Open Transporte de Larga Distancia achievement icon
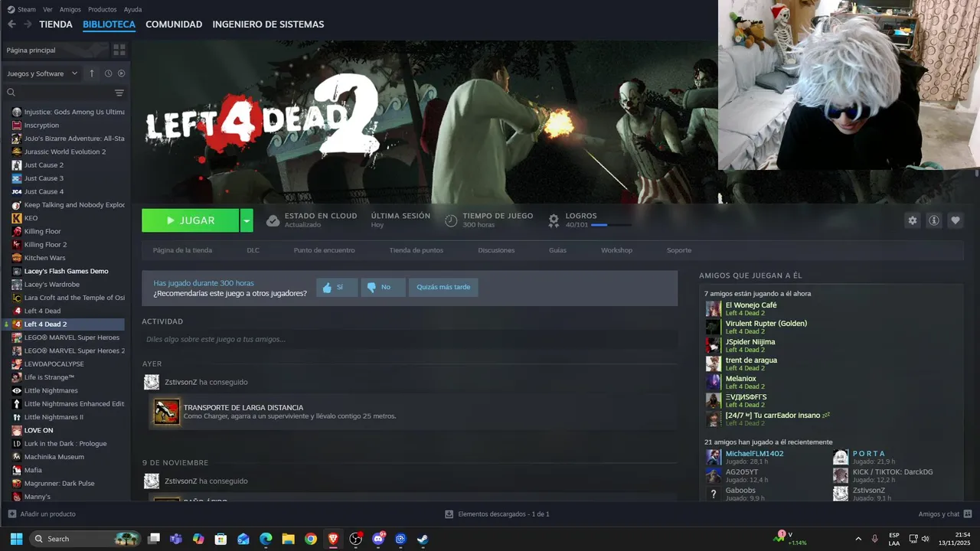The width and height of the screenshot is (980, 551). pyautogui.click(x=166, y=412)
